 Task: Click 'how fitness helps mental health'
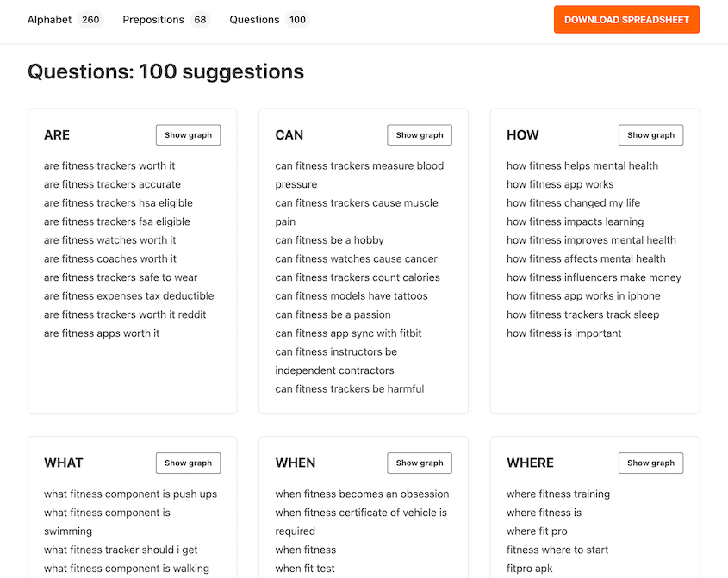(582, 165)
